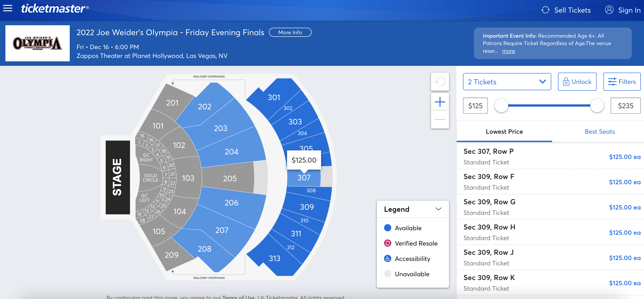Image resolution: width=644 pixels, height=299 pixels.
Task: Select the Sec 309, Row F listing
Action: 550,182
